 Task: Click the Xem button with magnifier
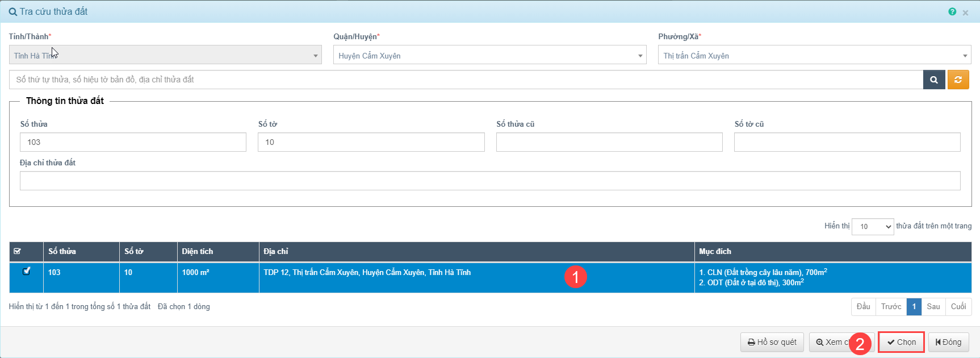(830, 342)
